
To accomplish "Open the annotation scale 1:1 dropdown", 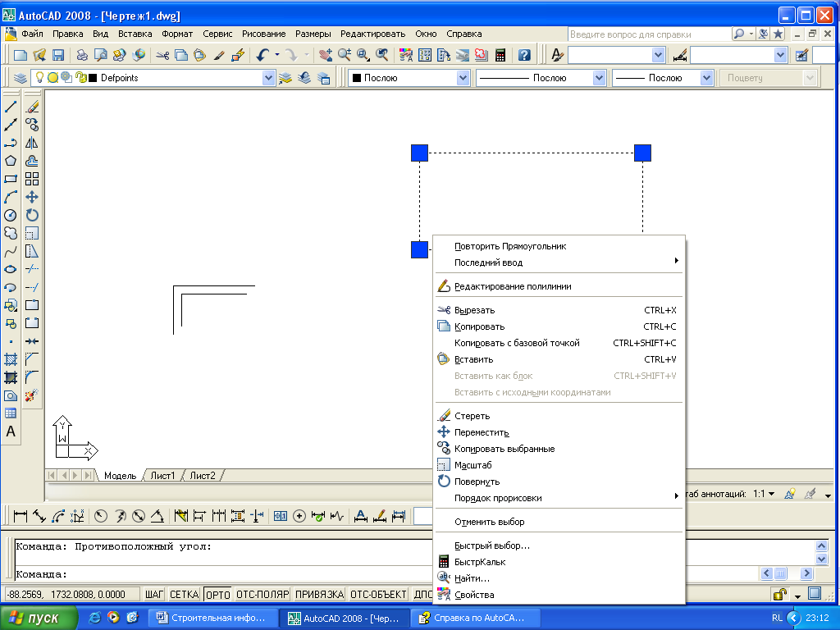I will (x=764, y=494).
